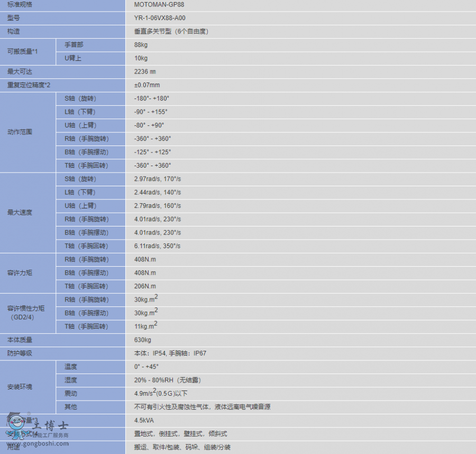
Task: Click the 最大速度 group label
Action: pyautogui.click(x=20, y=212)
